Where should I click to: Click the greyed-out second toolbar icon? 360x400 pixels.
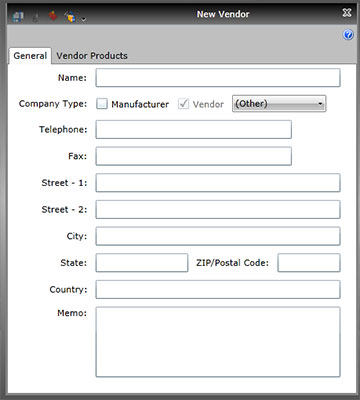point(35,17)
